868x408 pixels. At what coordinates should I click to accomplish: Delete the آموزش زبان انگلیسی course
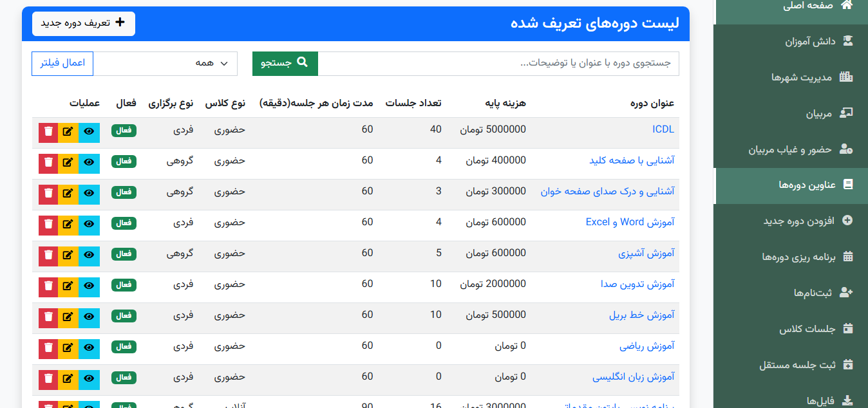coord(48,380)
